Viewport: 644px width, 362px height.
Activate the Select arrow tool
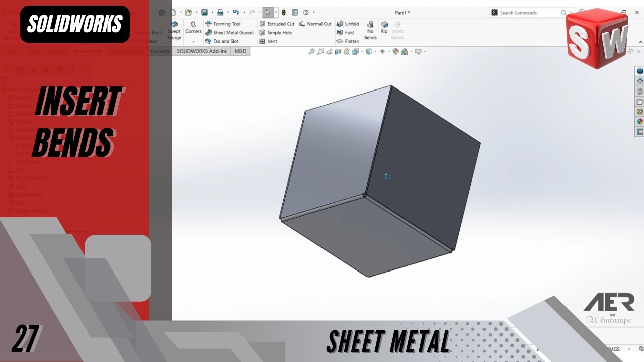(x=268, y=12)
